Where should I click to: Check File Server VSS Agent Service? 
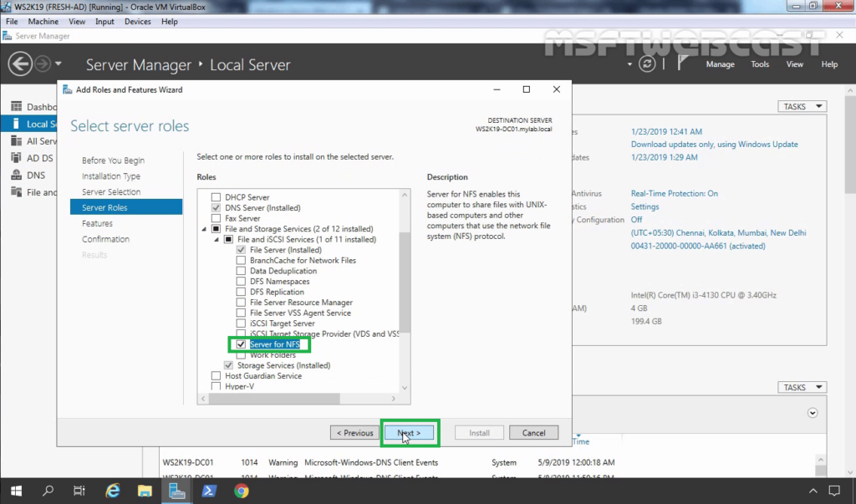pyautogui.click(x=241, y=313)
